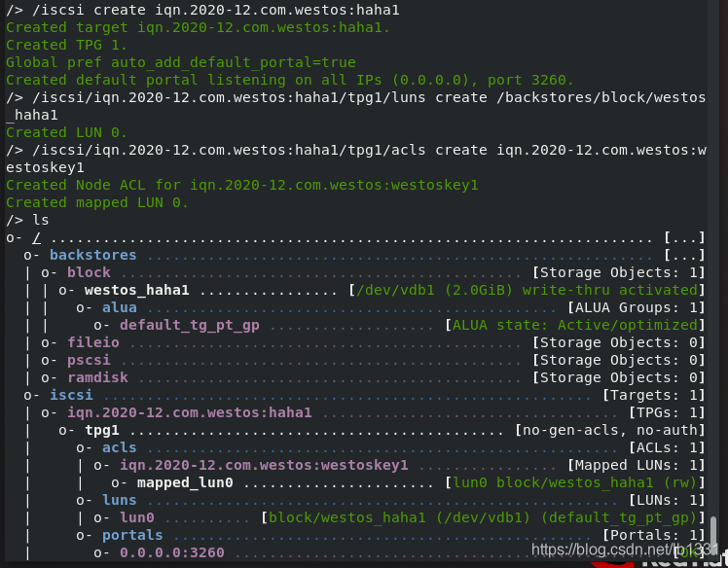Click ACL "iqn.2020-12.com.westos:westoskey1" in the tree
Screen dimensions: 728x568
coord(264,465)
